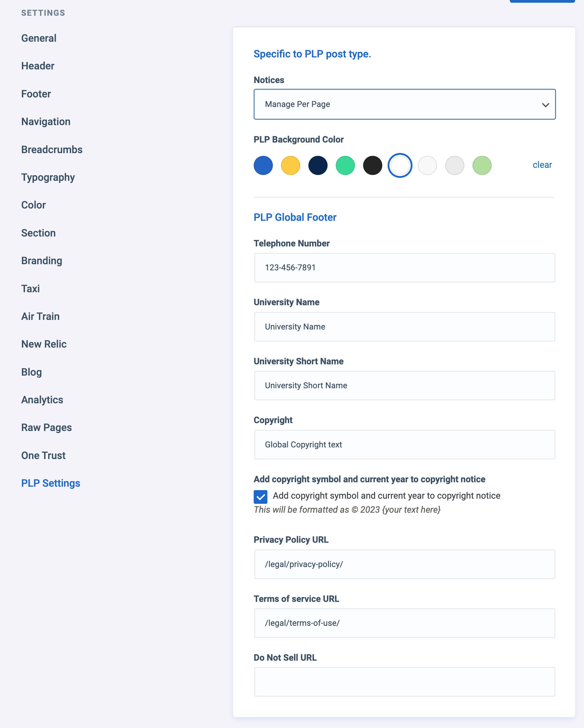Uncheck the add copyright symbol checkbox
The height and width of the screenshot is (728, 584).
(261, 497)
